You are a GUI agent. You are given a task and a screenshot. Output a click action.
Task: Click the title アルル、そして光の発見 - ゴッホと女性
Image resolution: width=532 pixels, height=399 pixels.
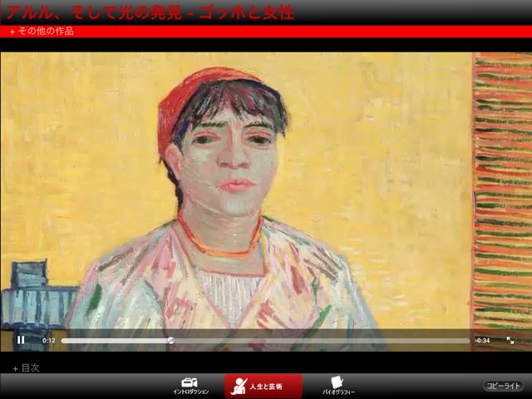tap(150, 12)
